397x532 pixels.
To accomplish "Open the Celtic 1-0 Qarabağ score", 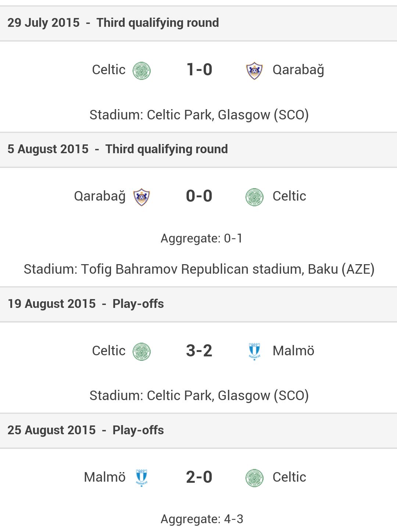I will click(199, 70).
